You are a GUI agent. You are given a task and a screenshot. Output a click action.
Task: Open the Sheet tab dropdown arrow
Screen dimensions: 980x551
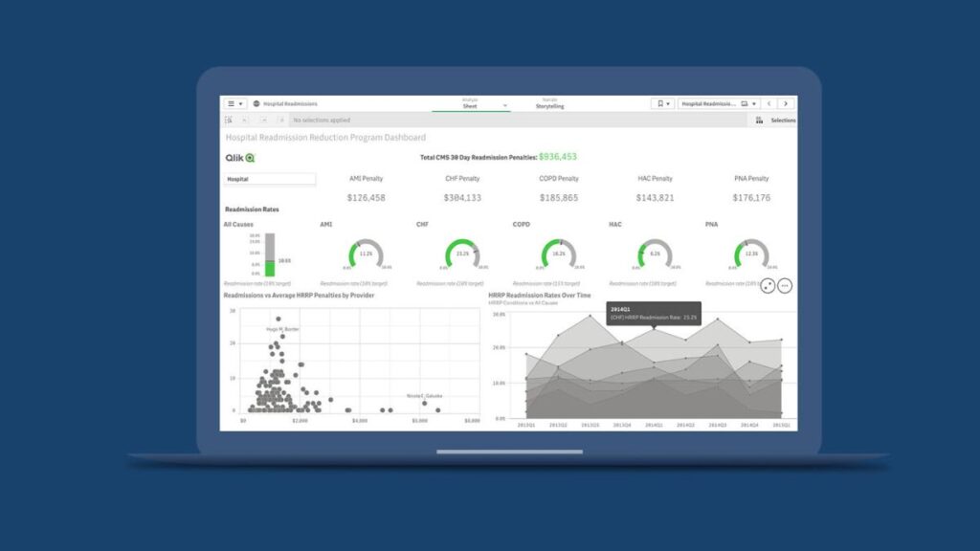(505, 105)
